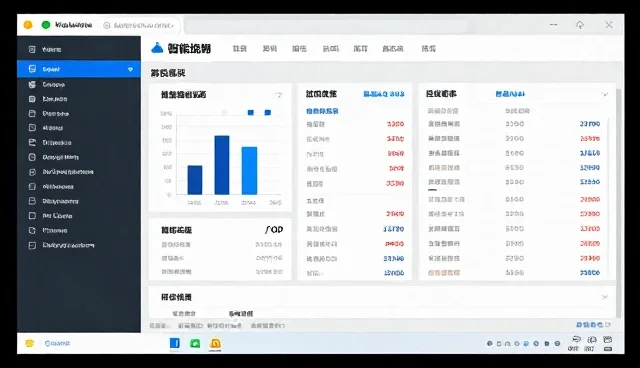The height and width of the screenshot is (368, 640).
Task: Follow the blue link in right card header
Action: [510, 94]
